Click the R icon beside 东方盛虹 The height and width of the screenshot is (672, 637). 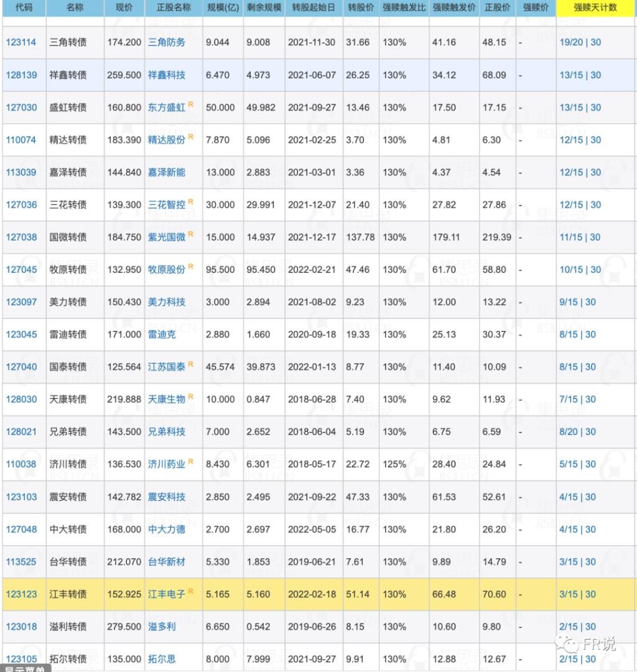point(191,104)
